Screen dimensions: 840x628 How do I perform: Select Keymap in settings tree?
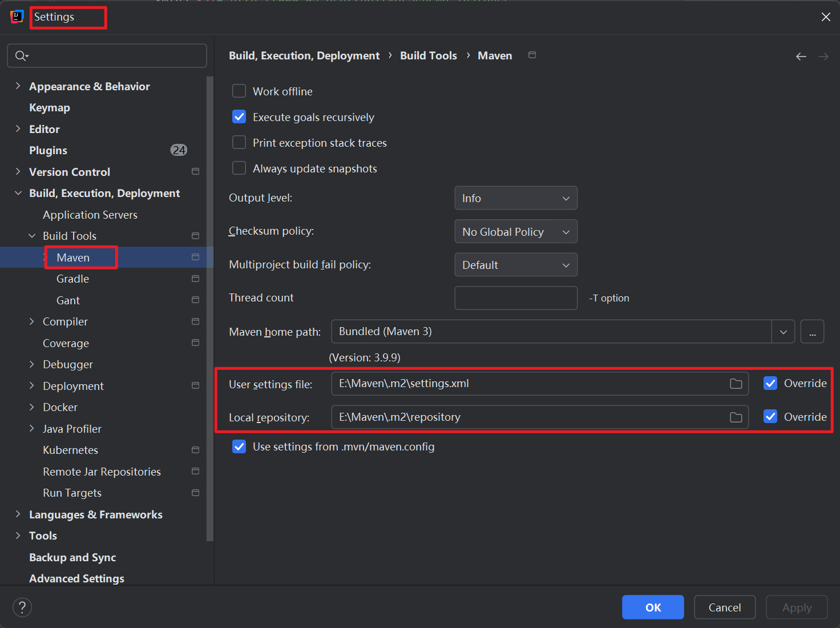[x=50, y=107]
